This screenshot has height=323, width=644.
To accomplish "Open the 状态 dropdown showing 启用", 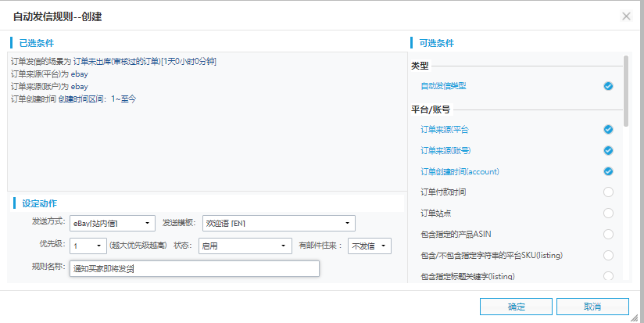I will (x=245, y=246).
